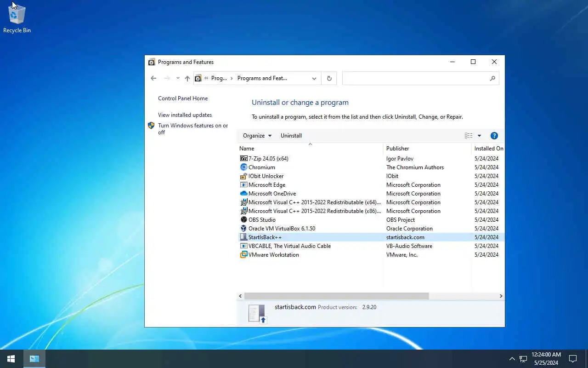The width and height of the screenshot is (588, 368).
Task: Open Turn Windows features on or off
Action: click(x=193, y=129)
